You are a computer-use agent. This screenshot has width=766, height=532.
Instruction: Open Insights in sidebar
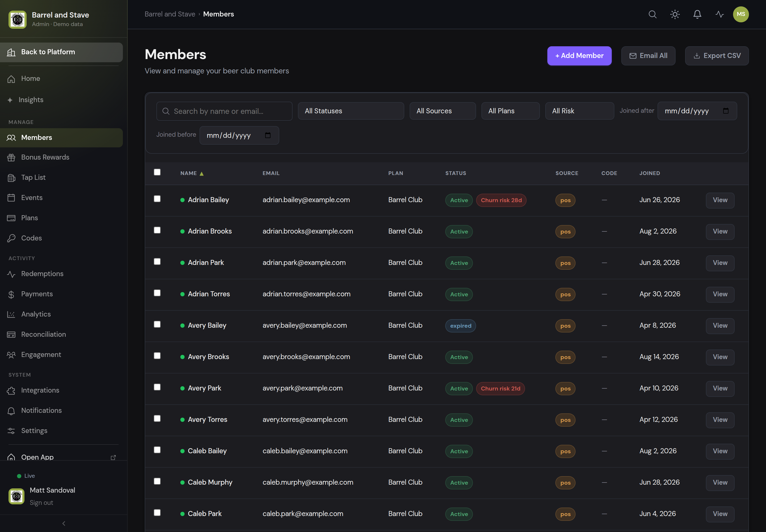[61, 100]
